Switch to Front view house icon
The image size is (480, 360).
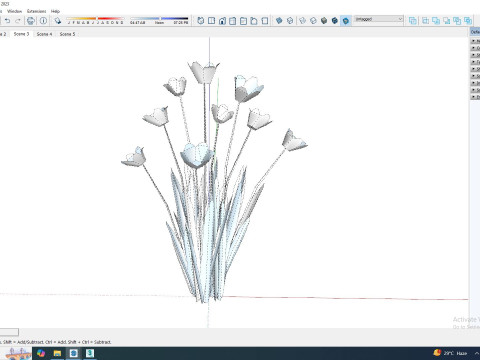222,21
